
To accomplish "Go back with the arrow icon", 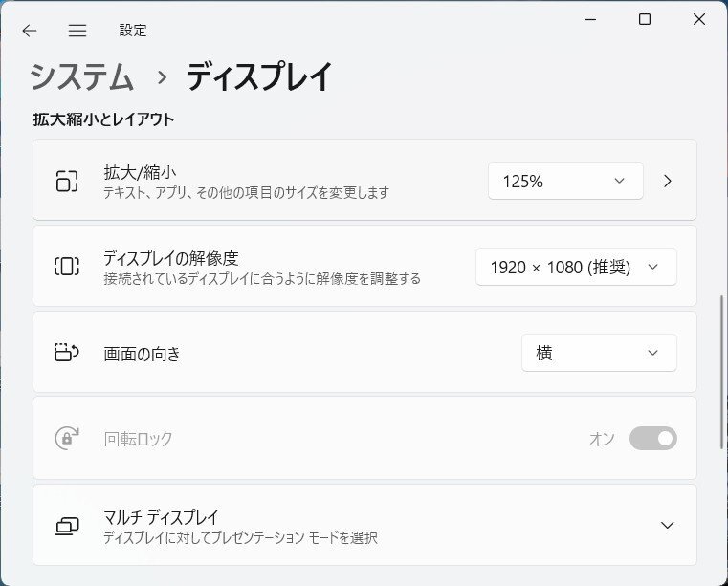I will (x=30, y=31).
